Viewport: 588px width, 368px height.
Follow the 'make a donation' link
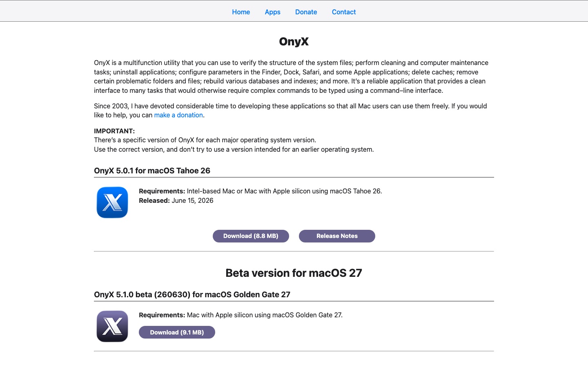point(178,115)
